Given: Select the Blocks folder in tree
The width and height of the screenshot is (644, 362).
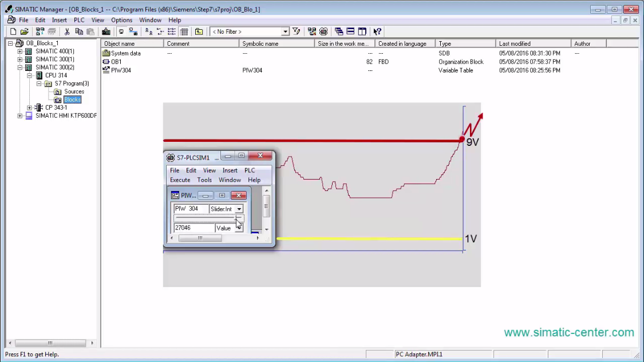Looking at the screenshot, I should (x=72, y=100).
